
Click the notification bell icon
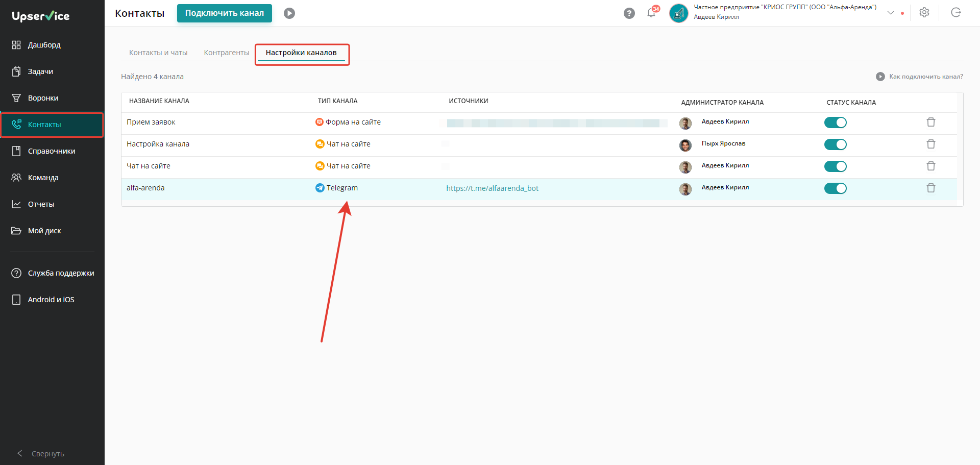[651, 13]
